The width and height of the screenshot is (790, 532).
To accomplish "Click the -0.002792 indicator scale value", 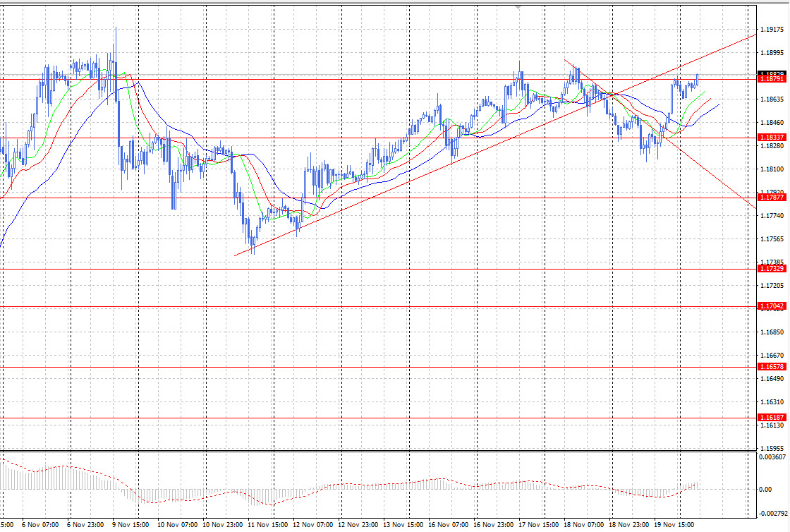I will 773,514.
